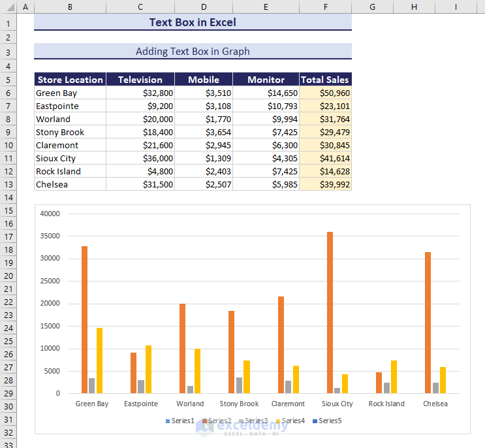Select the Series4 legend entry
485x448 pixels.
tap(290, 421)
